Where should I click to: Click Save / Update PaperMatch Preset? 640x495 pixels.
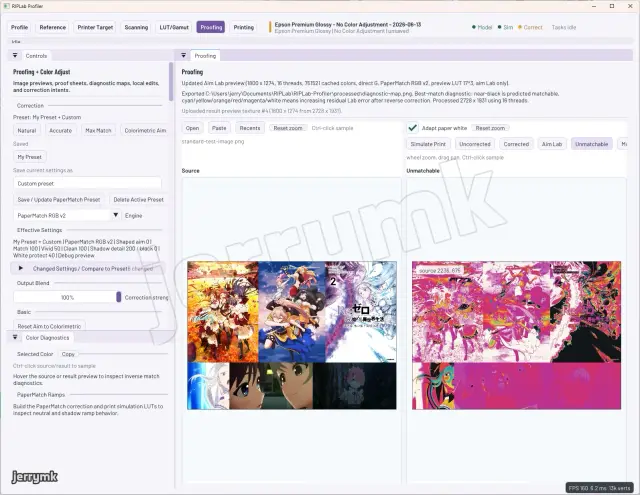(59, 200)
